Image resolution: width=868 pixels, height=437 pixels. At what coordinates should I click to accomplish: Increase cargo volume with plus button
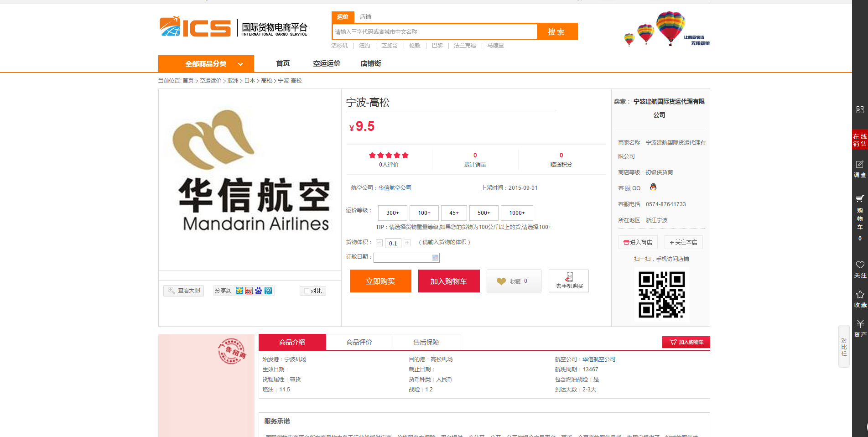(407, 243)
